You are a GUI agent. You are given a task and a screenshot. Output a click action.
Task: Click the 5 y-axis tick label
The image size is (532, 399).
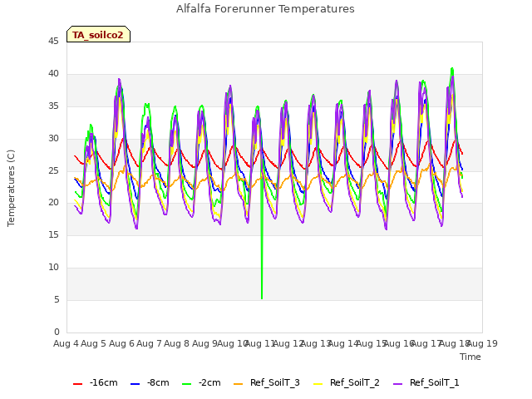(57, 299)
